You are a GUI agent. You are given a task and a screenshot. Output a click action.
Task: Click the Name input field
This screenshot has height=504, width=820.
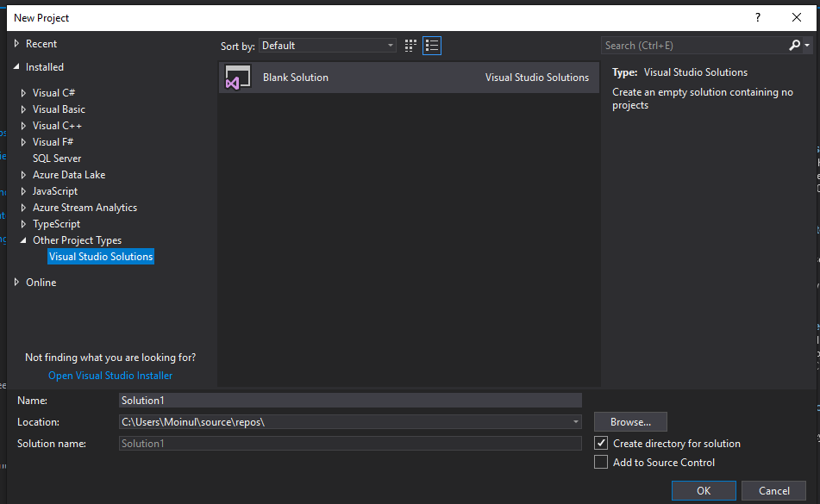point(350,401)
